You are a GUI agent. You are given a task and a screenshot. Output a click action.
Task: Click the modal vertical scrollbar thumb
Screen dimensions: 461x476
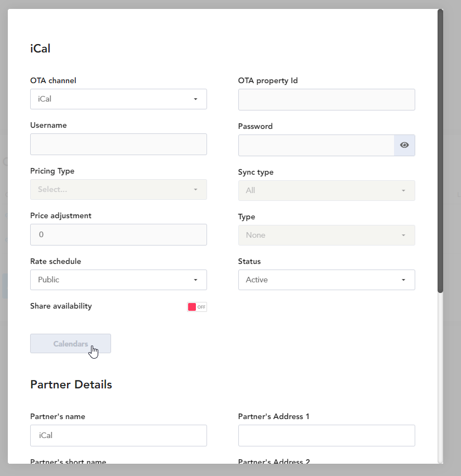pyautogui.click(x=440, y=151)
